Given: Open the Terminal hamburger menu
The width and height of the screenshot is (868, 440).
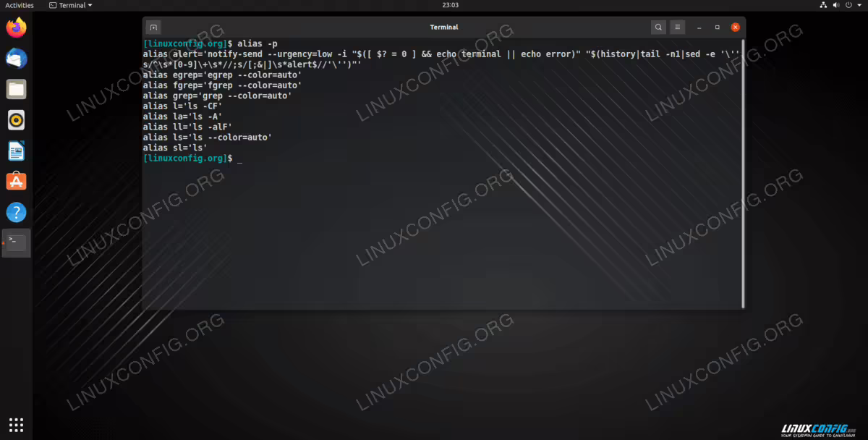Looking at the screenshot, I should (678, 27).
